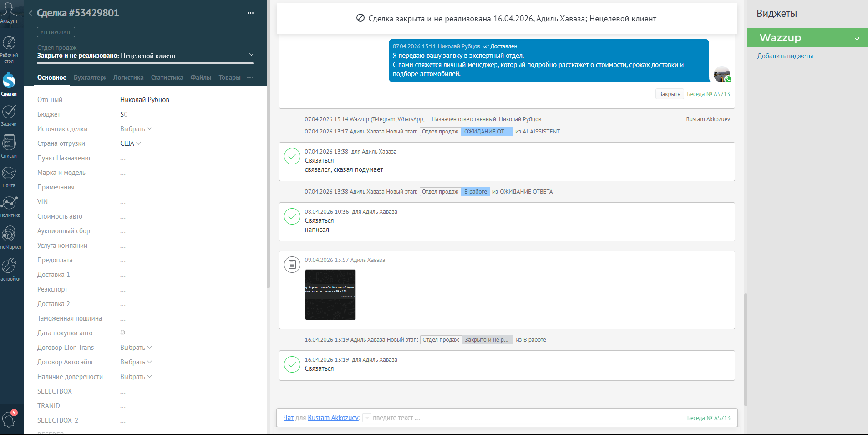Click Отв-ный value Николай Рубцов

tap(145, 100)
